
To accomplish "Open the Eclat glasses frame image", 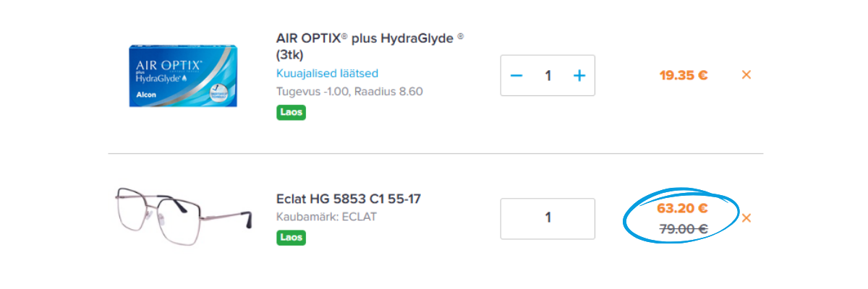I will (x=183, y=217).
